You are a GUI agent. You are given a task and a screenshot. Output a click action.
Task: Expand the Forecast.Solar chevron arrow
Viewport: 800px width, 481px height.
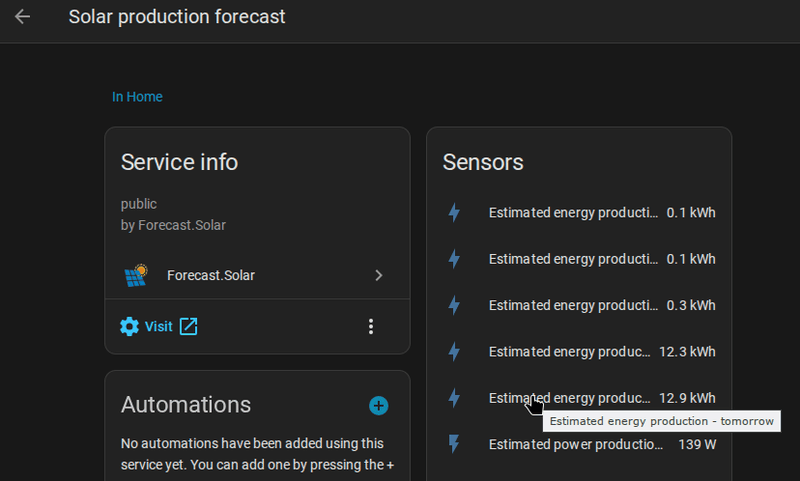click(x=378, y=275)
